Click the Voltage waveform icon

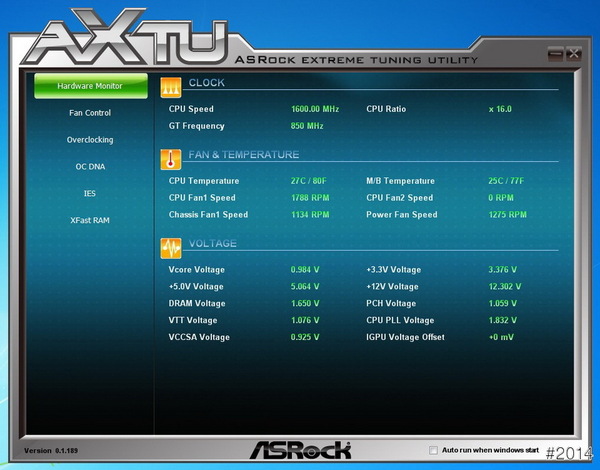tap(171, 245)
